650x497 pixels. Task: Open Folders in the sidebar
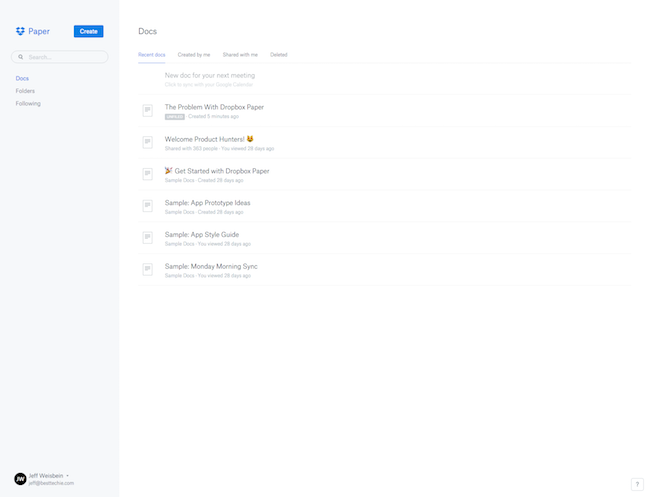pyautogui.click(x=25, y=91)
